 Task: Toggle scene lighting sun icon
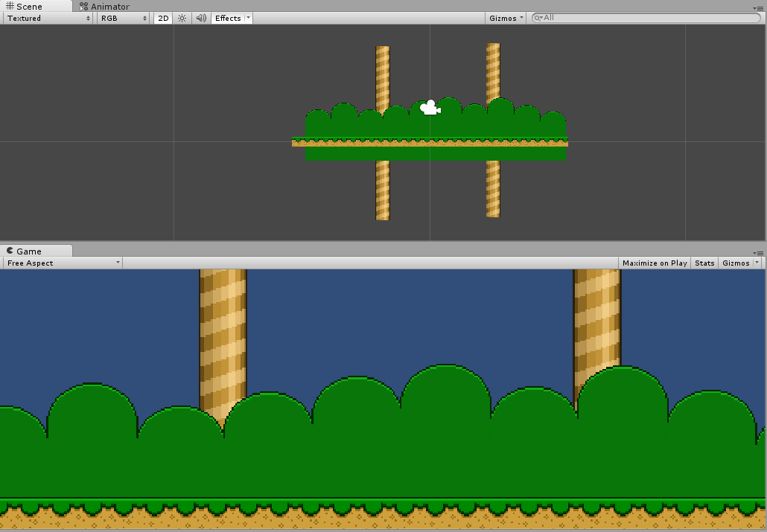tap(182, 18)
